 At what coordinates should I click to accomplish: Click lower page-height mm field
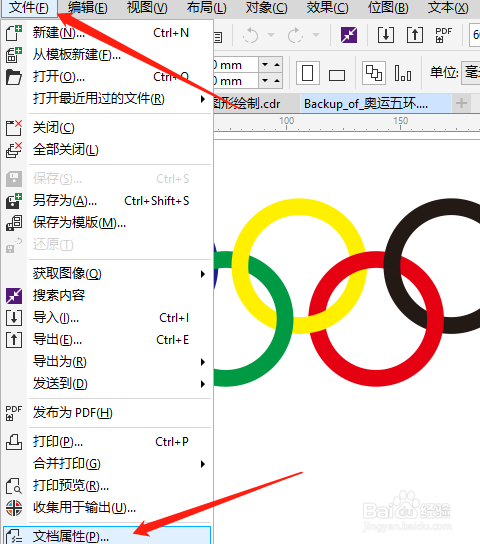tap(237, 81)
